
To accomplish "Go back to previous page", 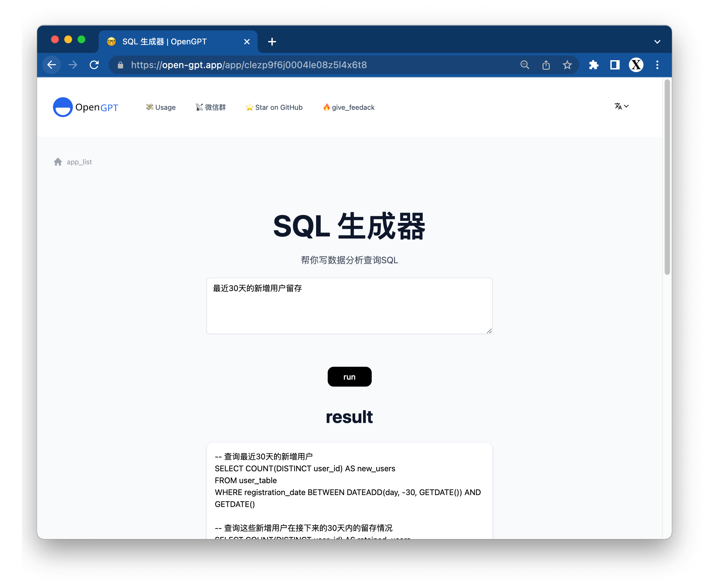I will click(x=52, y=65).
